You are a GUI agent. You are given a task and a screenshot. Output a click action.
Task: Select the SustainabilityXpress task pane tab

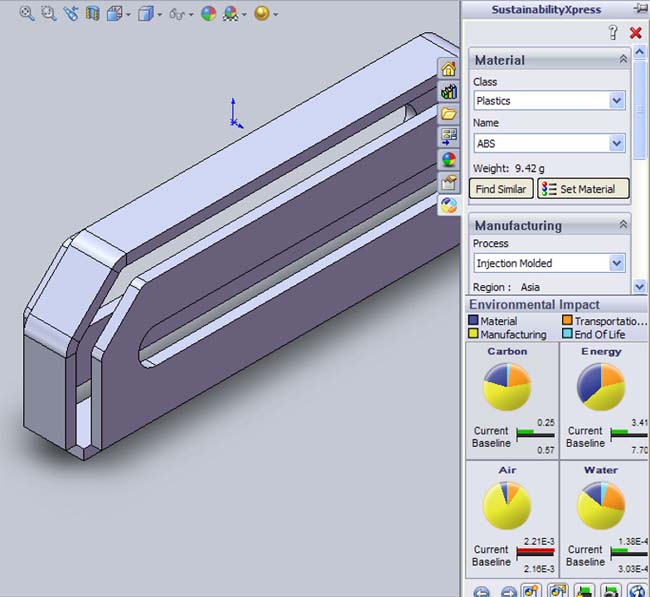pos(449,205)
